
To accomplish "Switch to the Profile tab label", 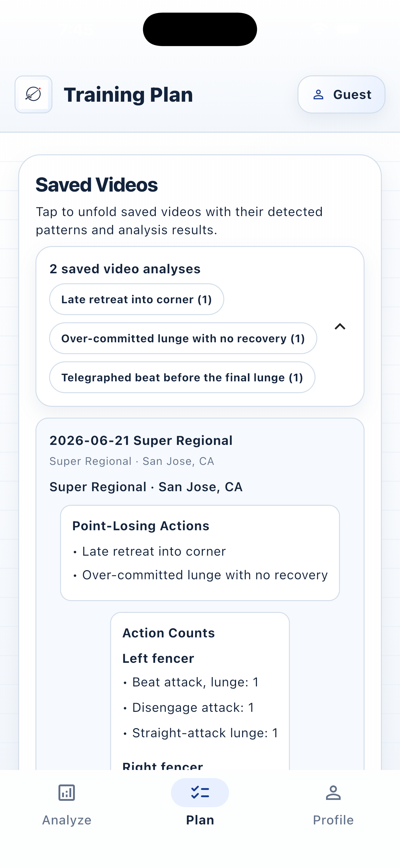I will tap(333, 820).
